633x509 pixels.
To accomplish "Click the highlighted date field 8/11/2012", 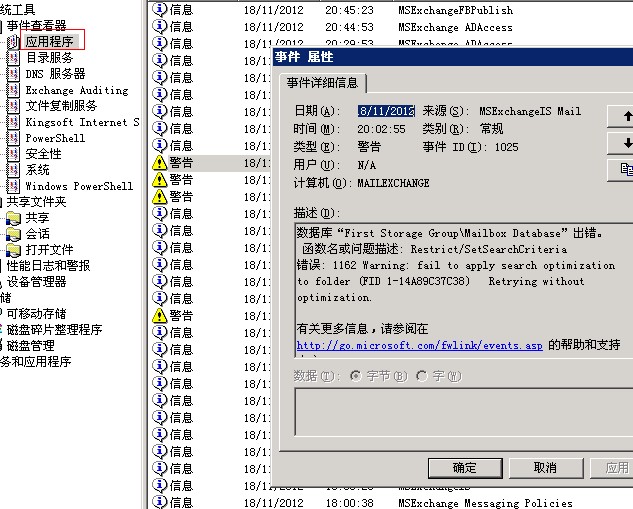I will (386, 111).
